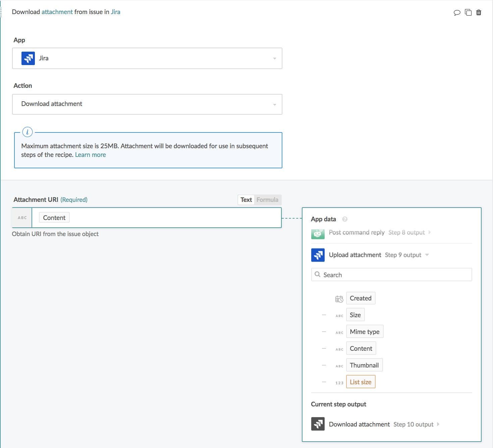Image resolution: width=493 pixels, height=448 pixels.
Task: Select the List size data pill
Action: (361, 382)
